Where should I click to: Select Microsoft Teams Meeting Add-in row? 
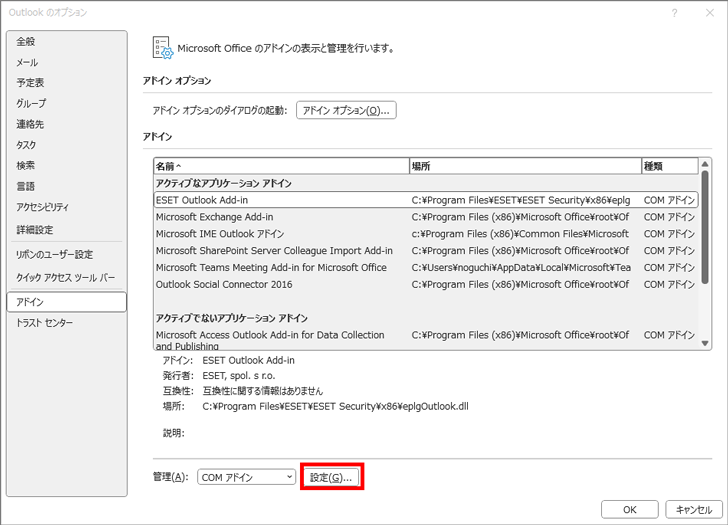(426, 267)
